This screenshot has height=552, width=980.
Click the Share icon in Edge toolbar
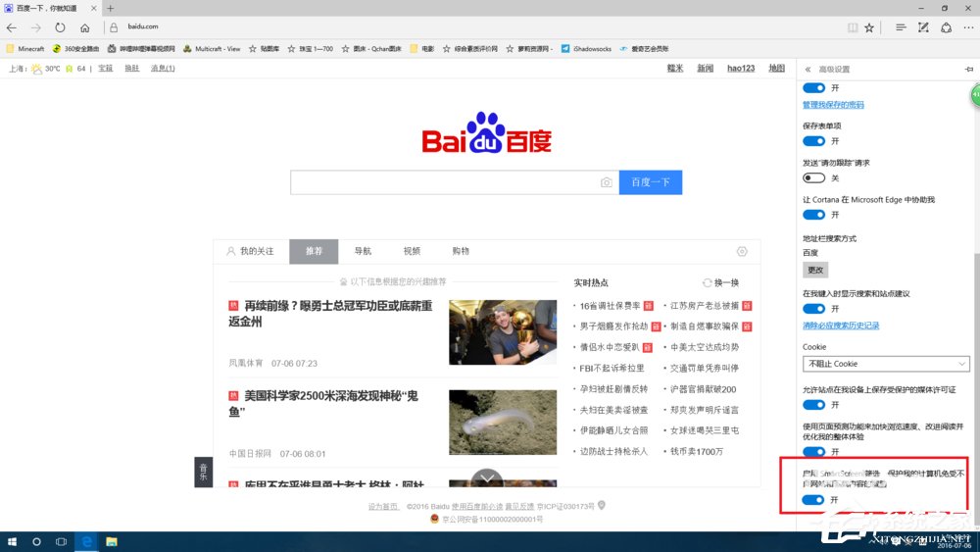pyautogui.click(x=944, y=27)
